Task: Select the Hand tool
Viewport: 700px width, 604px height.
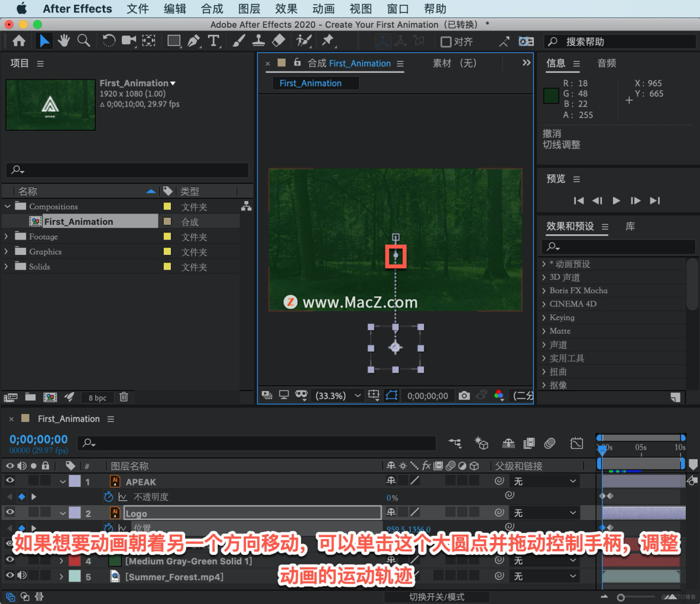Action: point(64,41)
